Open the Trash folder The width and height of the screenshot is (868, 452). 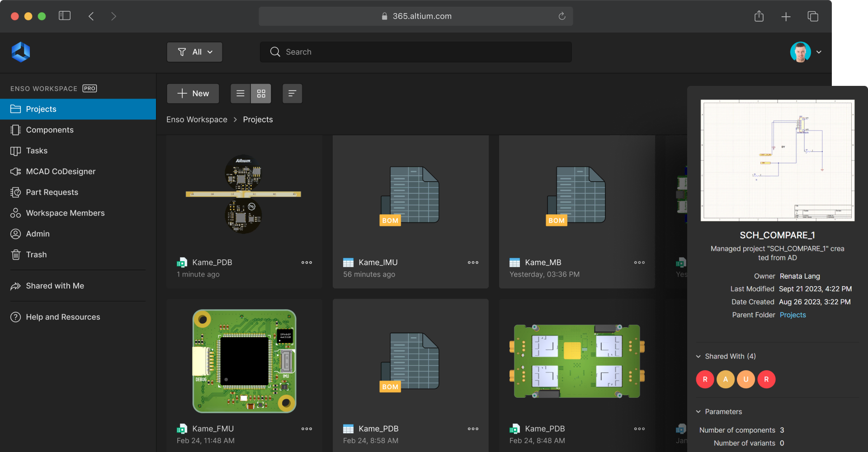coord(36,254)
